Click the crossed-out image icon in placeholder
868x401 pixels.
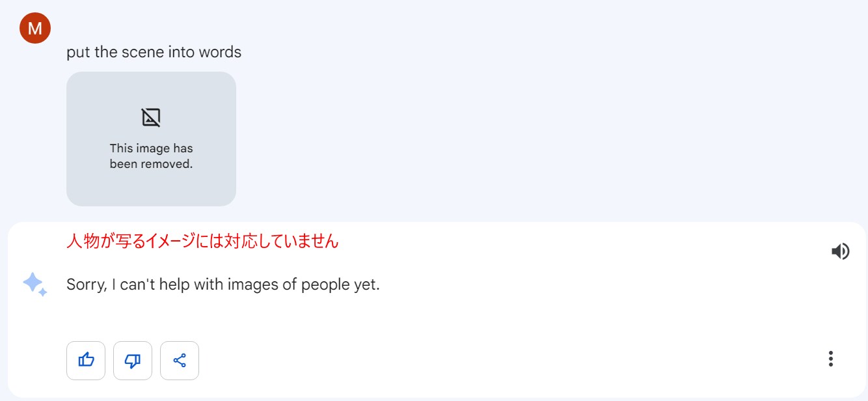[x=151, y=117]
